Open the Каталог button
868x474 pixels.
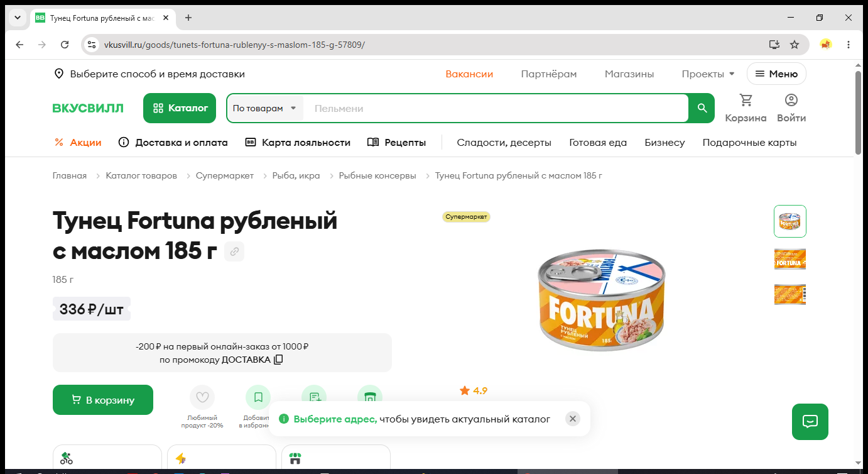point(180,108)
